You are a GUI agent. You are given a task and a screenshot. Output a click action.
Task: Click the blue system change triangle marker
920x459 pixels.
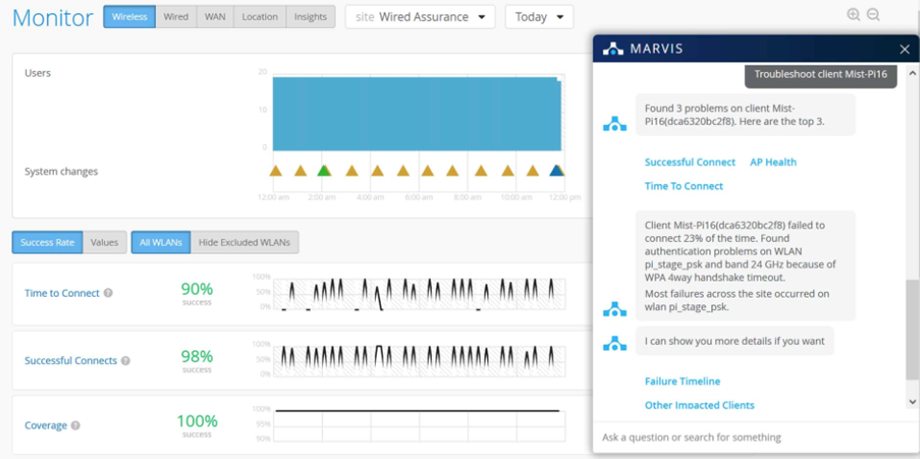(x=557, y=171)
